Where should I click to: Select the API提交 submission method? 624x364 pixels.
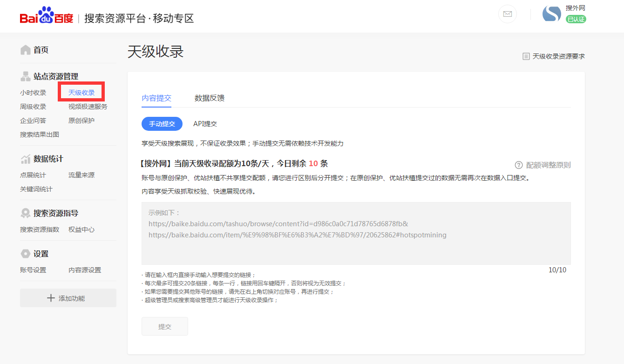click(x=205, y=124)
